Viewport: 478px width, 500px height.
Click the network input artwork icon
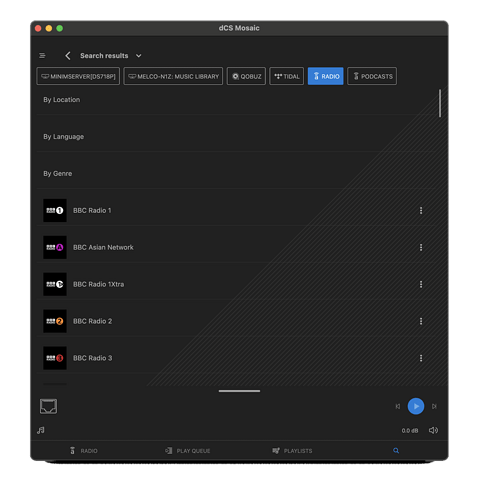pos(49,406)
